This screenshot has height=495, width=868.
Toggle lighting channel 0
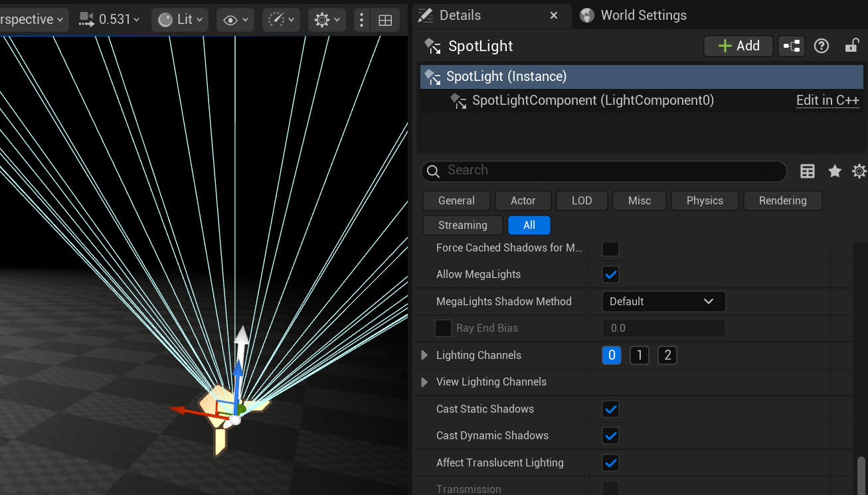click(612, 356)
